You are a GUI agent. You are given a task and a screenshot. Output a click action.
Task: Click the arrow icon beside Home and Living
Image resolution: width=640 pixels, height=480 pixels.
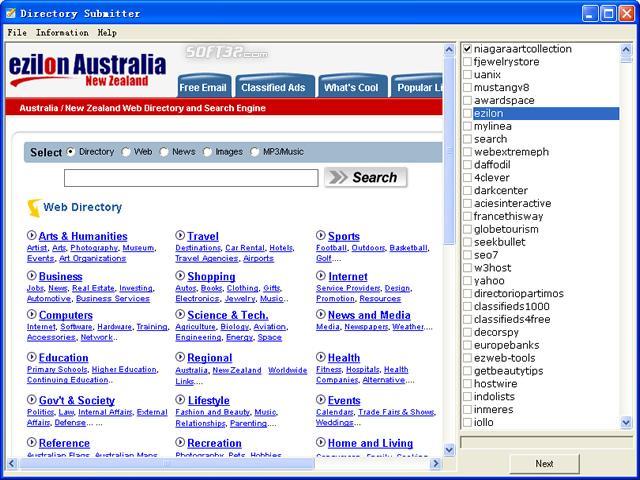(x=321, y=442)
